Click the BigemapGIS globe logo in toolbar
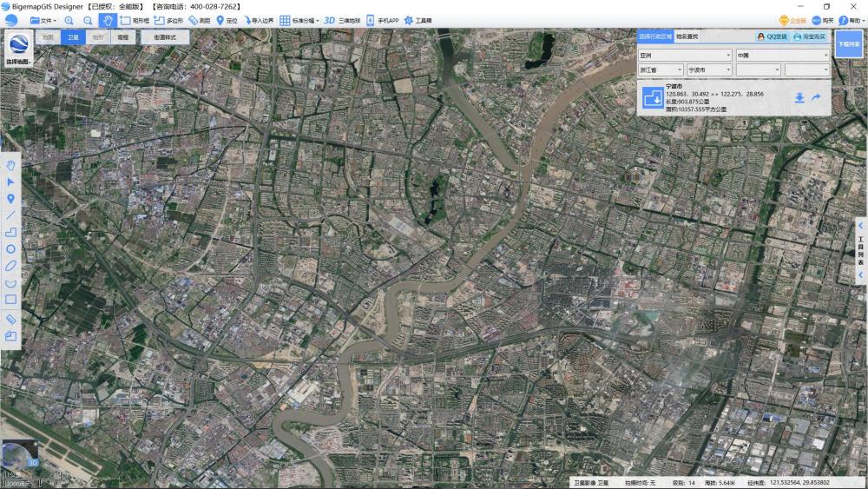Viewport: 868px width, 489px height. coord(11,21)
